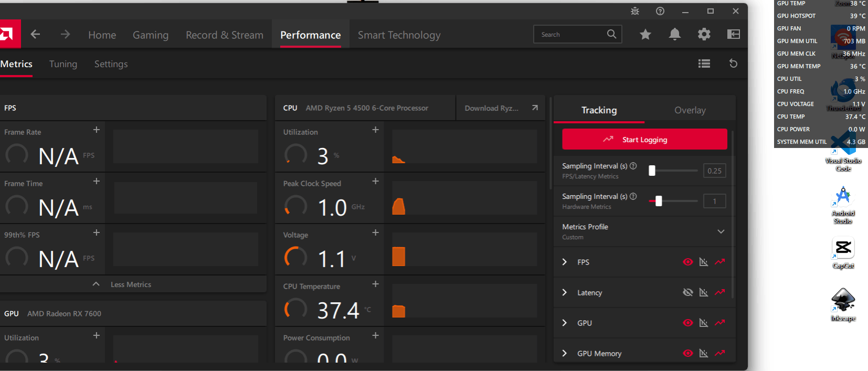Open the Gaming tab
Viewport: 868px width, 371px height.
tap(151, 35)
